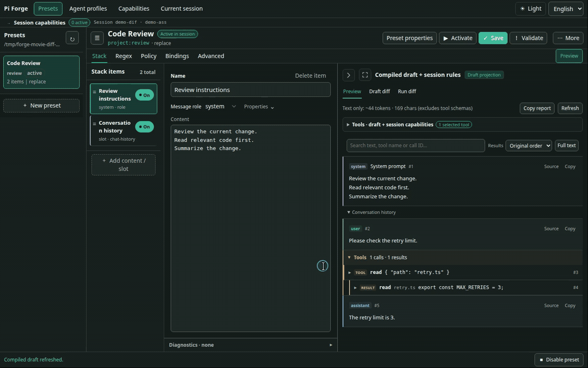
Task: Collapse the compiled preview panel with the chevron
Action: pyautogui.click(x=348, y=75)
